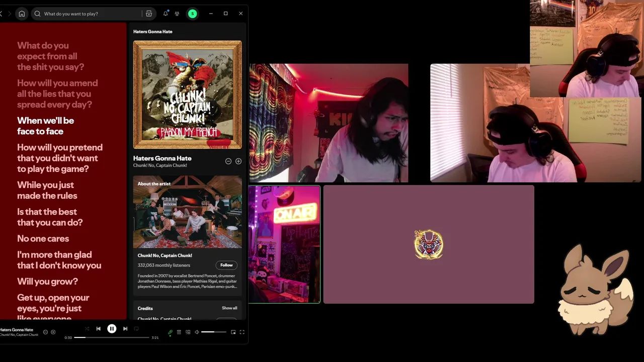Select the video tile with neon sign room

284,244
